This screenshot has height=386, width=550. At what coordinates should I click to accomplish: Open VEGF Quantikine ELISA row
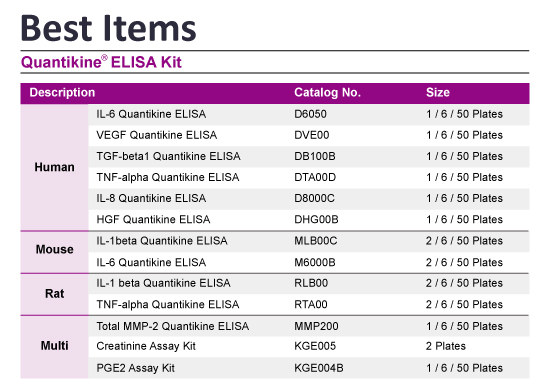pyautogui.click(x=309, y=135)
